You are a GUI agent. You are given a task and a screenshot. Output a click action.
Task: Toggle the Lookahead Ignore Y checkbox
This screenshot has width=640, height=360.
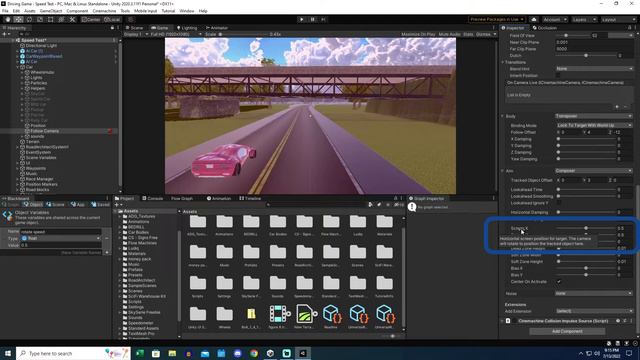pos(558,203)
